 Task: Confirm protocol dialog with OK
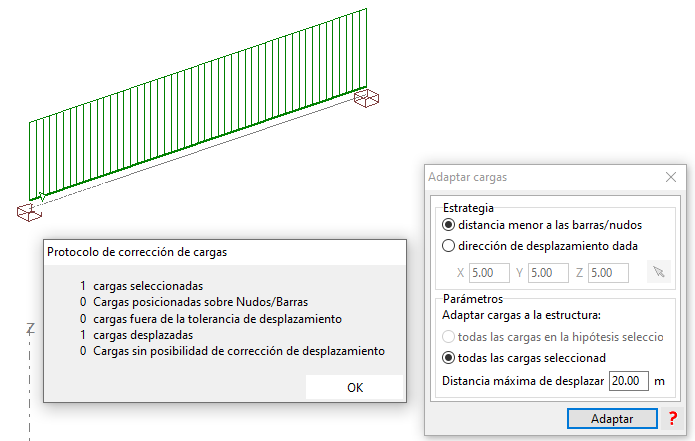click(x=355, y=387)
